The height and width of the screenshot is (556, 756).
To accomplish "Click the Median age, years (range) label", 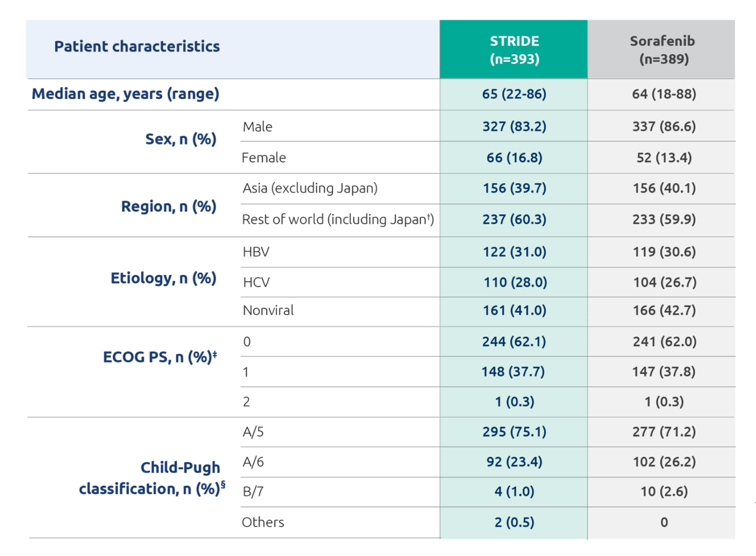I will pos(126,94).
